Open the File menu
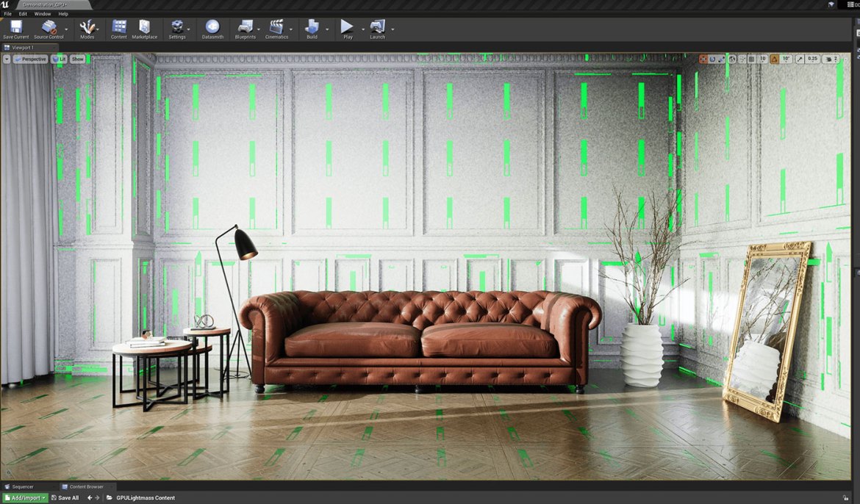Image resolution: width=860 pixels, height=504 pixels. 7,14
